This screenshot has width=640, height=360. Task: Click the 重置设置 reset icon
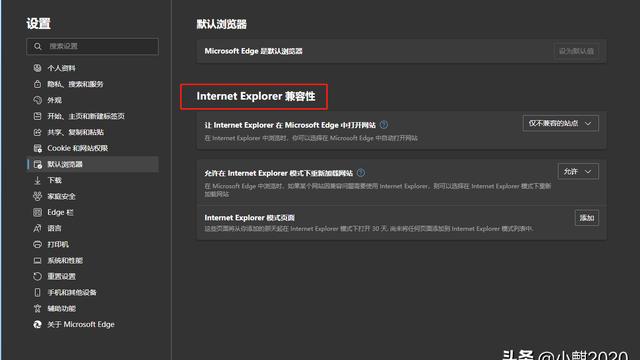[37, 276]
